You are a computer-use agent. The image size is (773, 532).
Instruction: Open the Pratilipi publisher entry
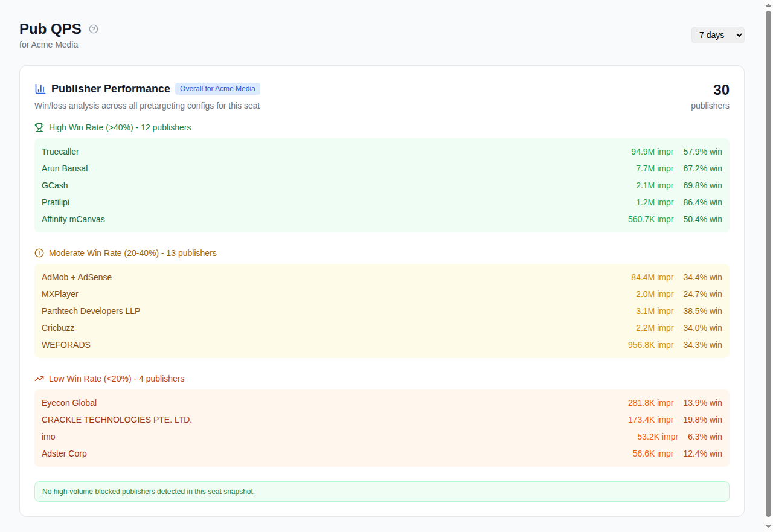(55, 202)
